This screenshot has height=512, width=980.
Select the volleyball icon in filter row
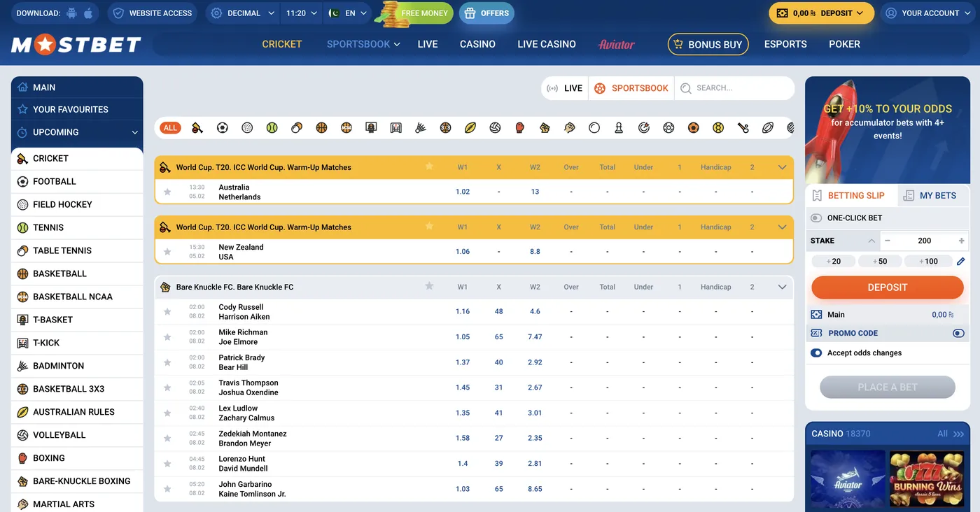495,127
